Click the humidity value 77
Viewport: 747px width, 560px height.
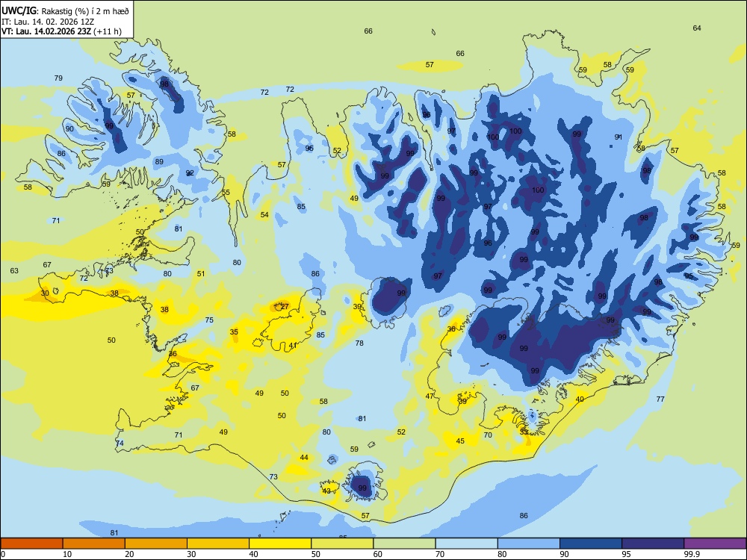[660, 399]
